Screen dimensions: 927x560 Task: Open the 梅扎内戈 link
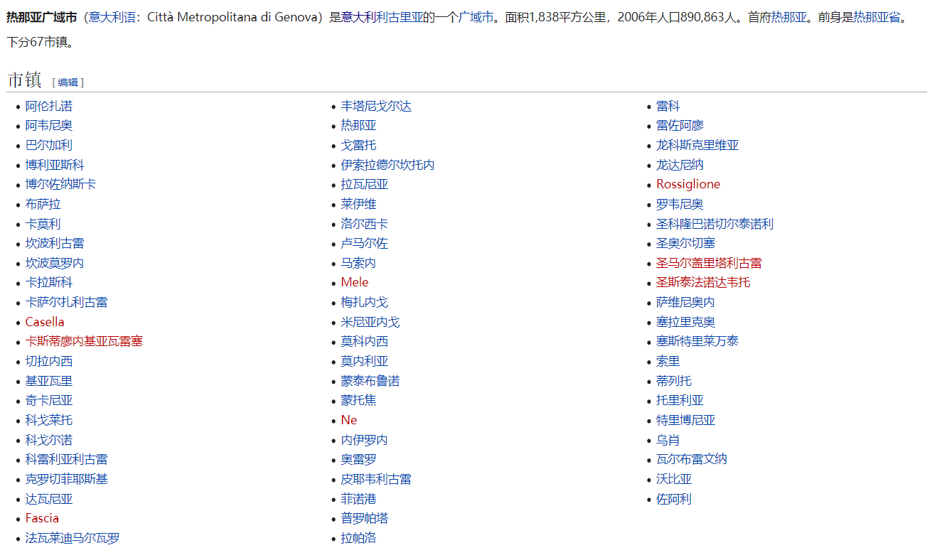365,303
